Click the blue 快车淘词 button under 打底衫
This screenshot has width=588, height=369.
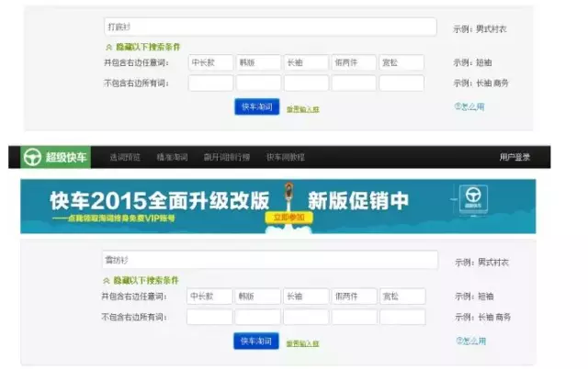tap(257, 106)
